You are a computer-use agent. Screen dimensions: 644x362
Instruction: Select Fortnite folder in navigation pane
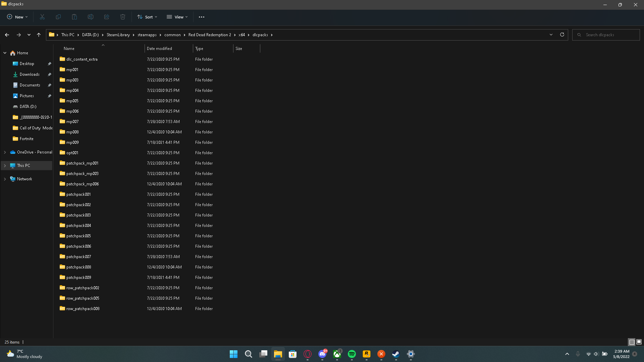[26, 139]
